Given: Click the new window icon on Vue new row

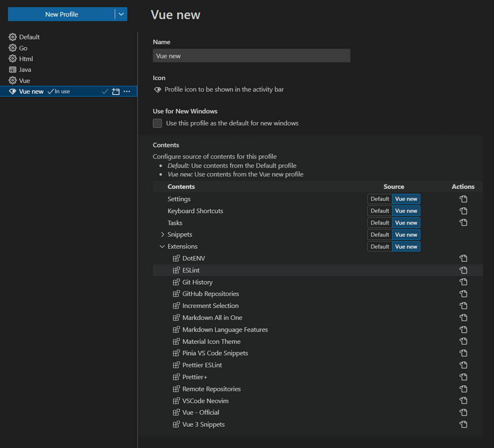Looking at the screenshot, I should [116, 91].
